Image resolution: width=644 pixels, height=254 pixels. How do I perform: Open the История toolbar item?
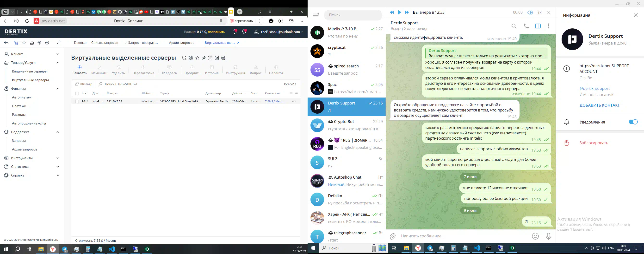pyautogui.click(x=212, y=70)
